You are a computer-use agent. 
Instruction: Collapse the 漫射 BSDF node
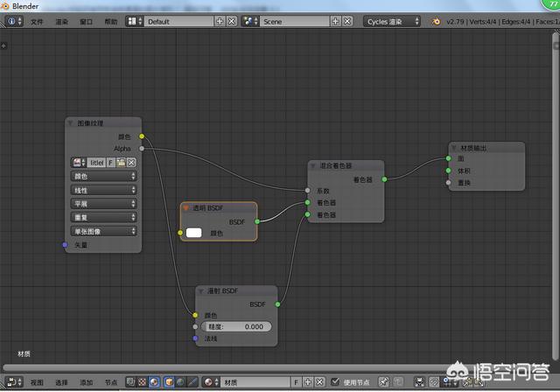pos(200,291)
